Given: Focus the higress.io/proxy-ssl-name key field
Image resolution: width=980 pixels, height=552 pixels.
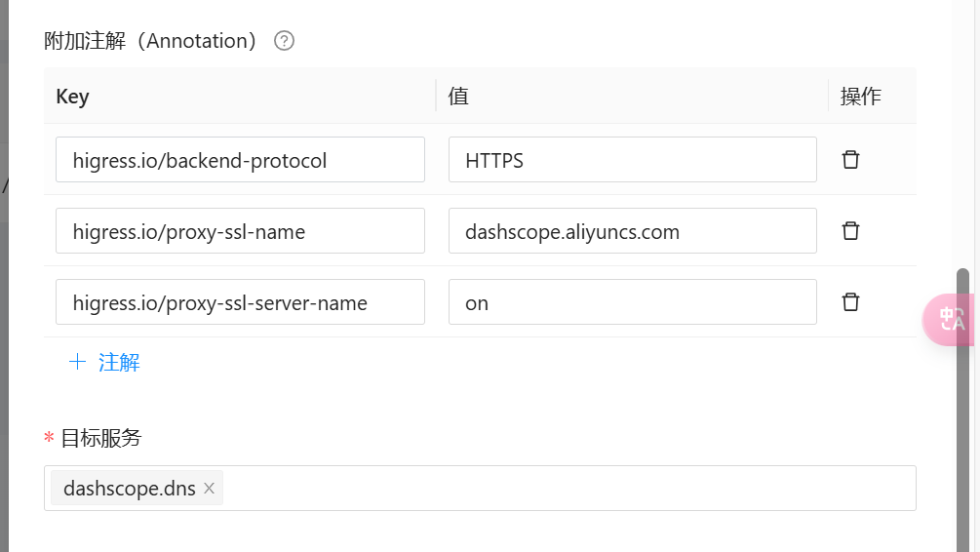Looking at the screenshot, I should (240, 231).
